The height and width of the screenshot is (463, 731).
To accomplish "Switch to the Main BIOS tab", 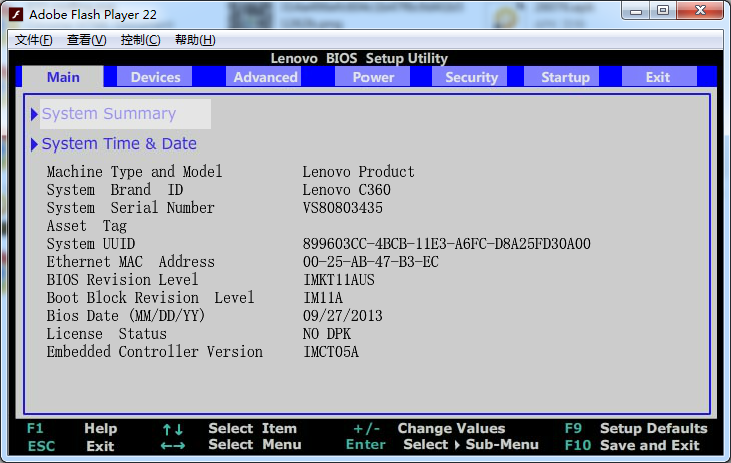I will (x=63, y=77).
